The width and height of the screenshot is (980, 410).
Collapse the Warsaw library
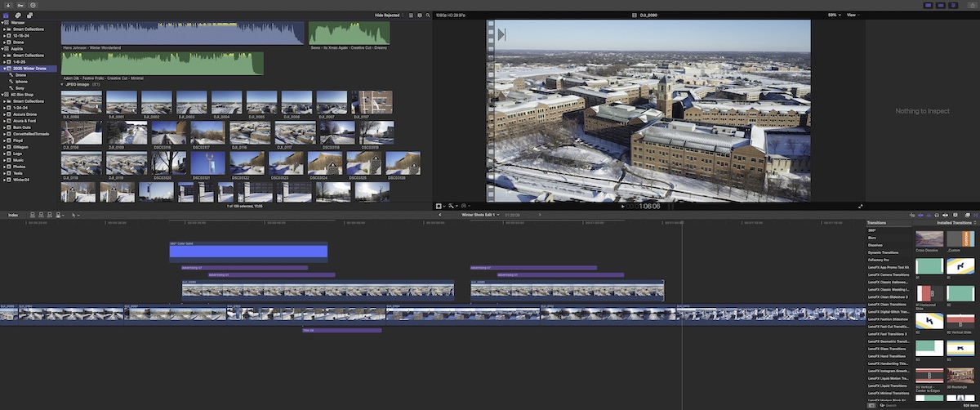tap(2, 23)
